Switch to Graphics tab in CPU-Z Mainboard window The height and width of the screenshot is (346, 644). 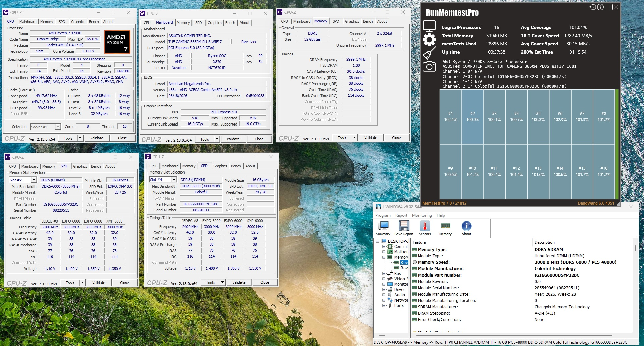(214, 23)
